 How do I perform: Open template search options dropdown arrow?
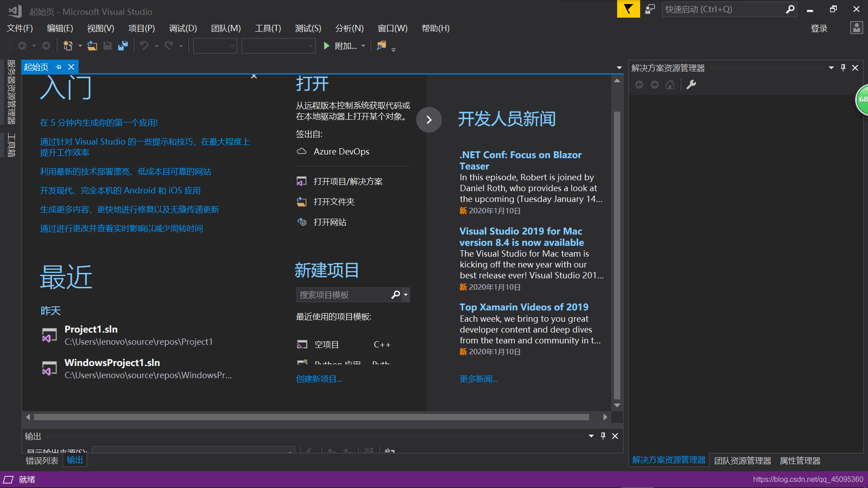pyautogui.click(x=406, y=295)
